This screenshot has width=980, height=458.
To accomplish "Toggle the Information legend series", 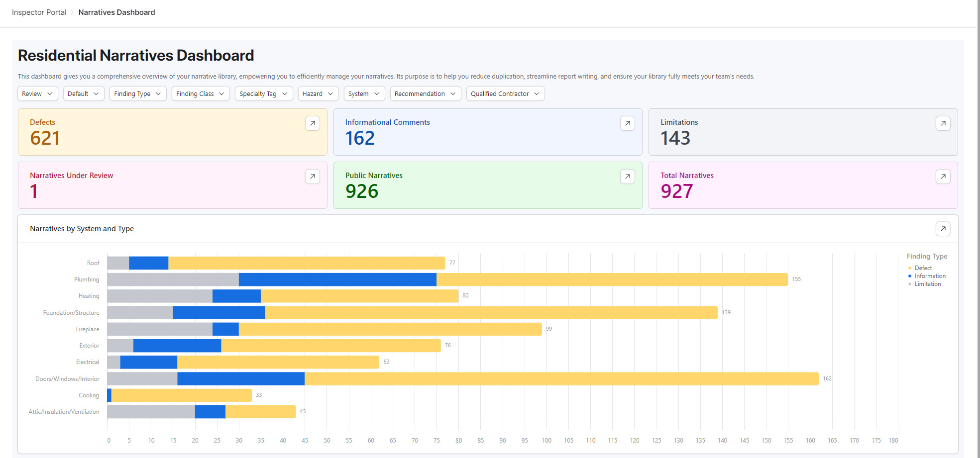I will 929,276.
